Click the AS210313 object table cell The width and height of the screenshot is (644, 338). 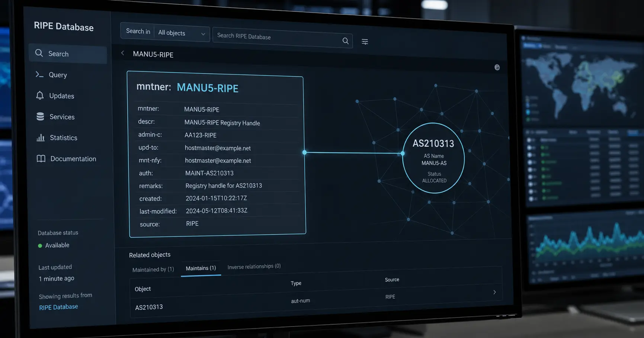point(149,307)
